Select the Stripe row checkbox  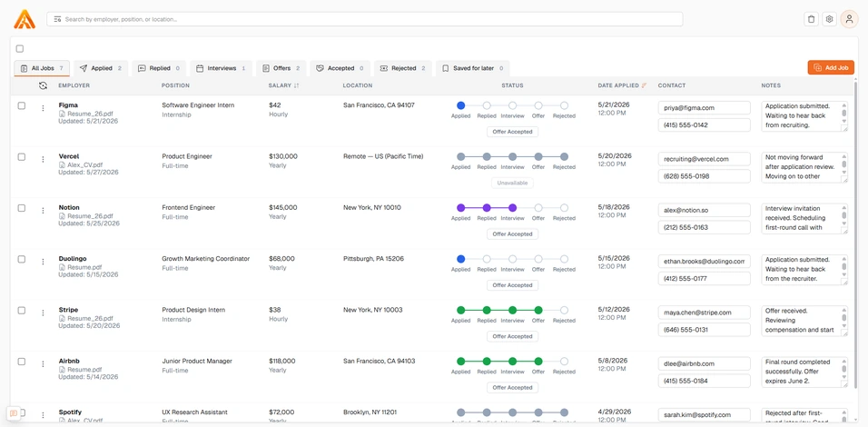click(22, 310)
